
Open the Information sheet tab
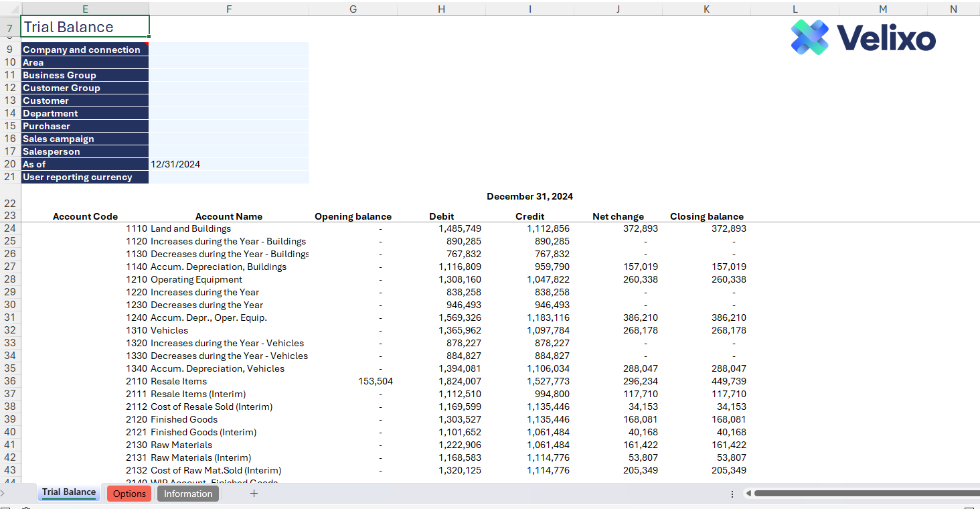(188, 494)
